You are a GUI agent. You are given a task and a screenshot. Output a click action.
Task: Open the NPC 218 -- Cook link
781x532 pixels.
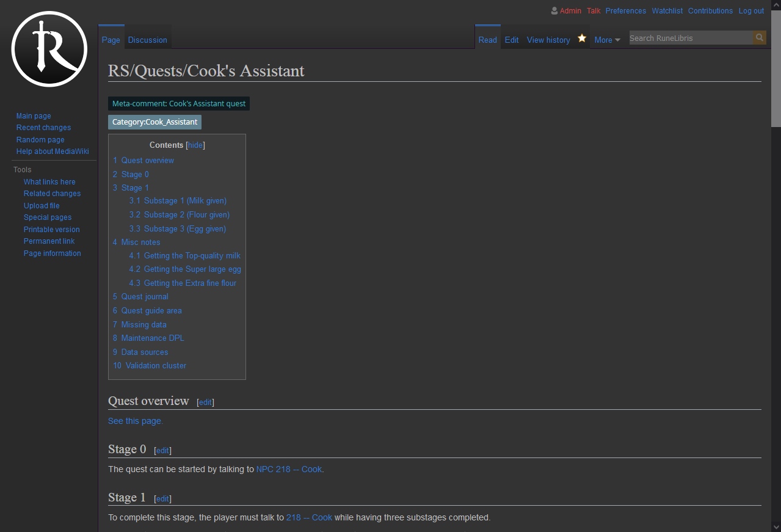[x=289, y=470]
